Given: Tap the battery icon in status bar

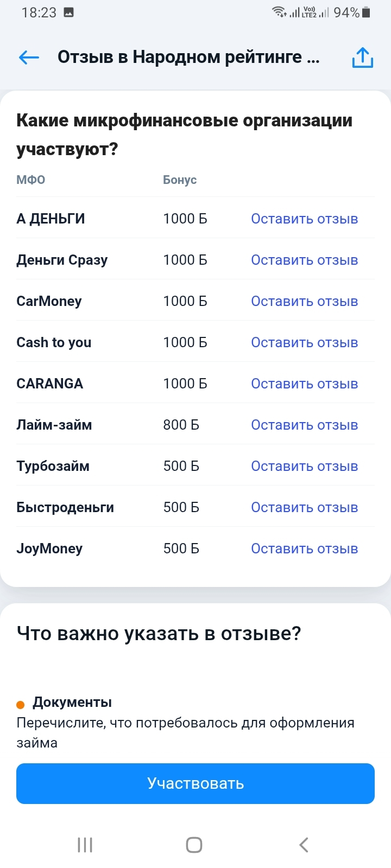Looking at the screenshot, I should click(366, 12).
